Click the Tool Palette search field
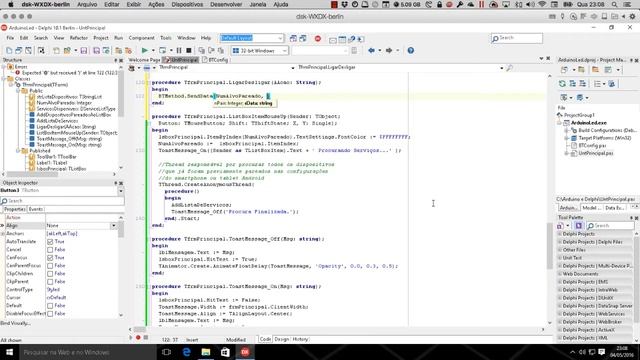640x360 pixels. click(x=610, y=226)
